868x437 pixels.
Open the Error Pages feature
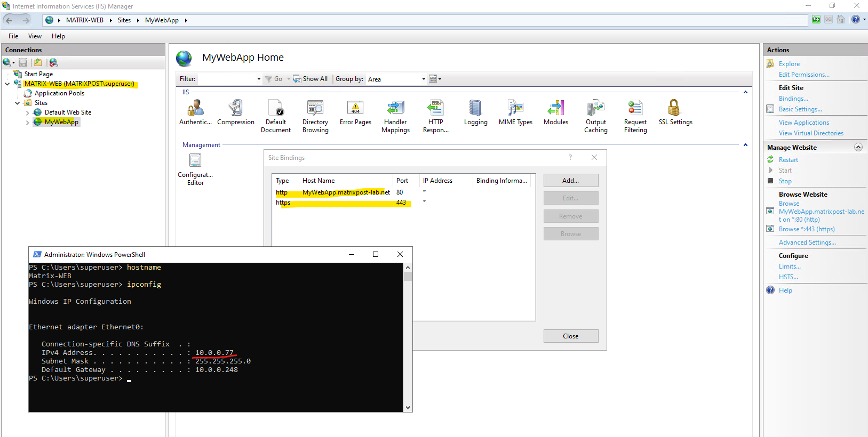coord(355,112)
